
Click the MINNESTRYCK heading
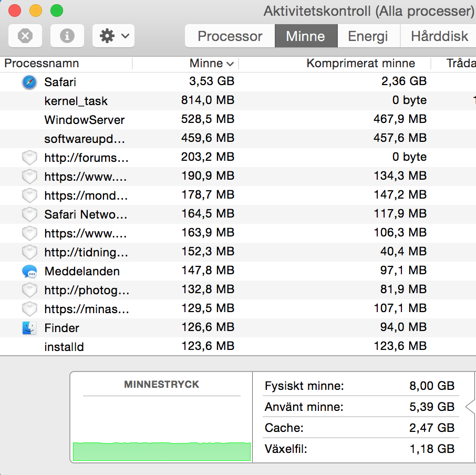[161, 385]
